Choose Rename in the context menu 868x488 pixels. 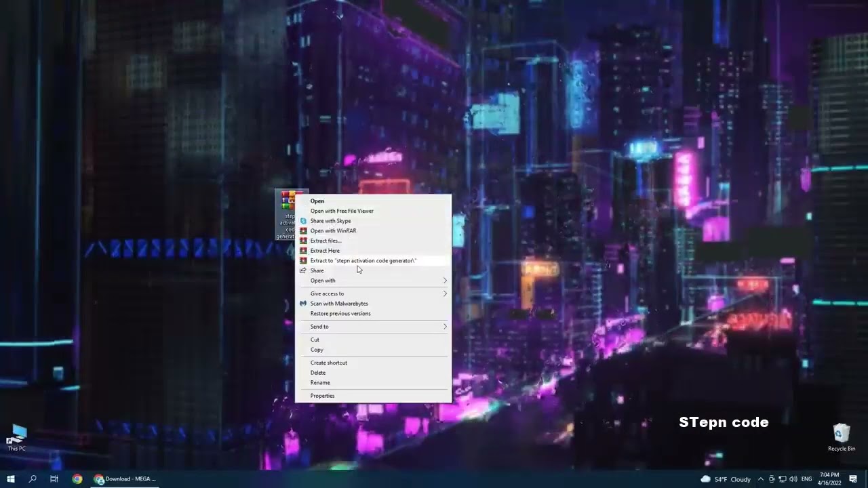pyautogui.click(x=373, y=383)
